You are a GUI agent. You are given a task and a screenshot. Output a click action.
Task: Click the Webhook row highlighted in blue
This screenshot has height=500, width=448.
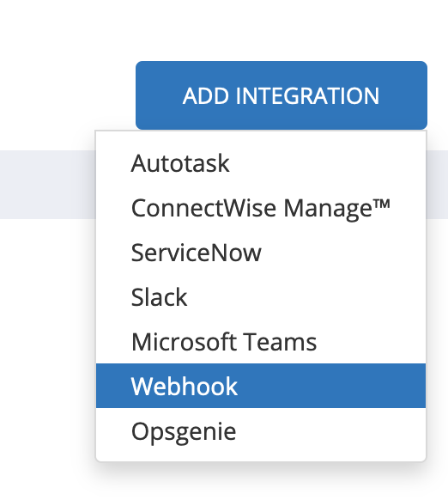click(261, 386)
